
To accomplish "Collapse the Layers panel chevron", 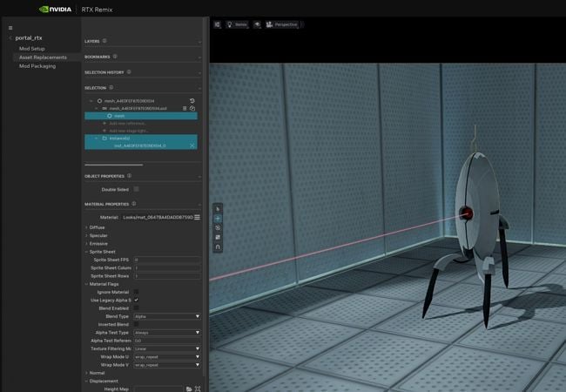I will pos(199,42).
